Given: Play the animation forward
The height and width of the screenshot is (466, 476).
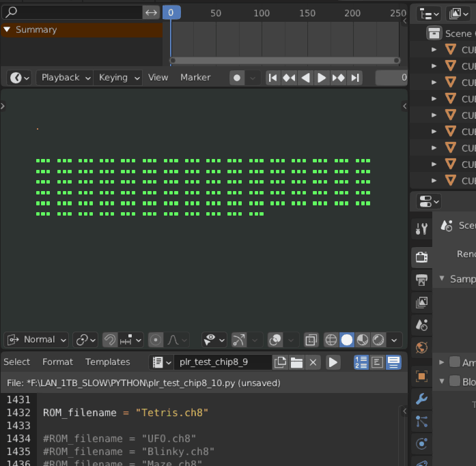Looking at the screenshot, I should click(322, 78).
